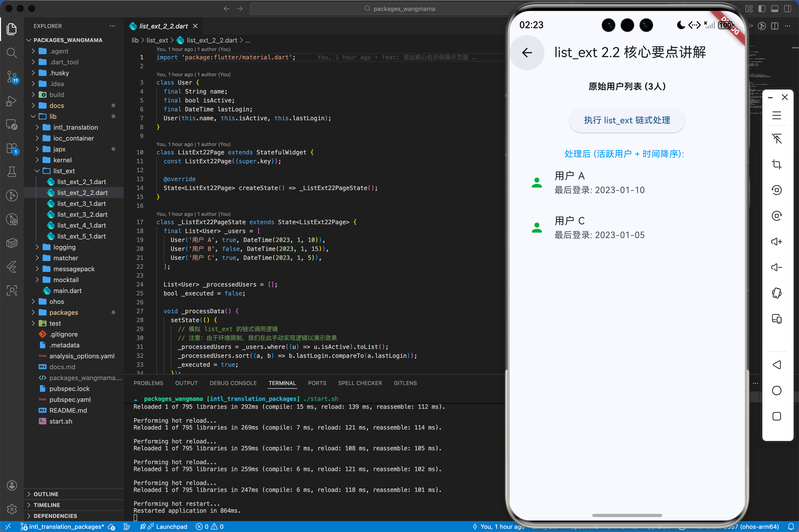The height and width of the screenshot is (532, 799).
Task: Open the Search view in activity bar
Action: [12, 53]
